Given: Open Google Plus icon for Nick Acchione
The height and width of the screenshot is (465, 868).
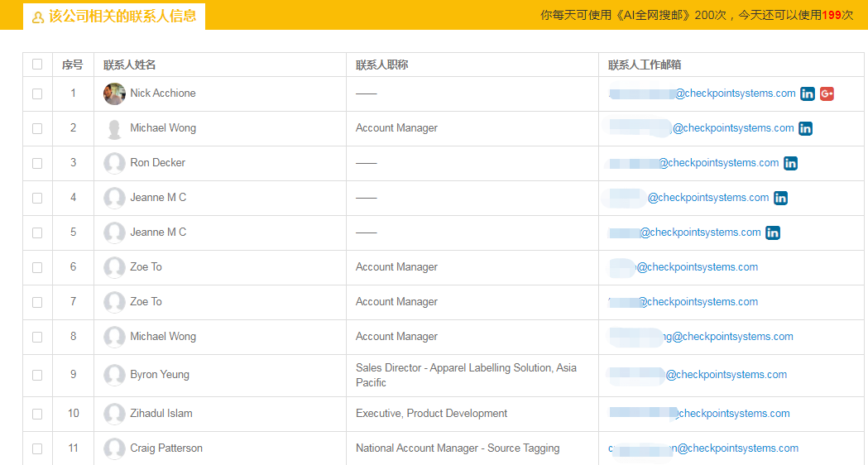Looking at the screenshot, I should click(x=827, y=94).
